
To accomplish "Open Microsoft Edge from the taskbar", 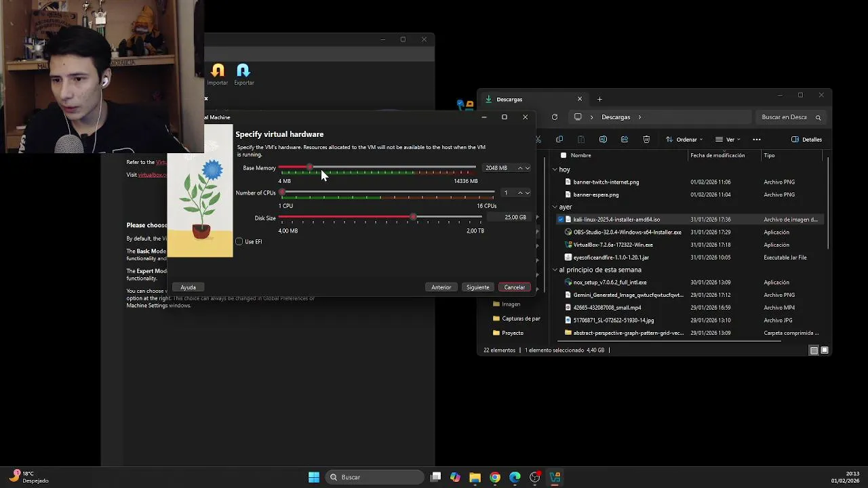I will 515,477.
